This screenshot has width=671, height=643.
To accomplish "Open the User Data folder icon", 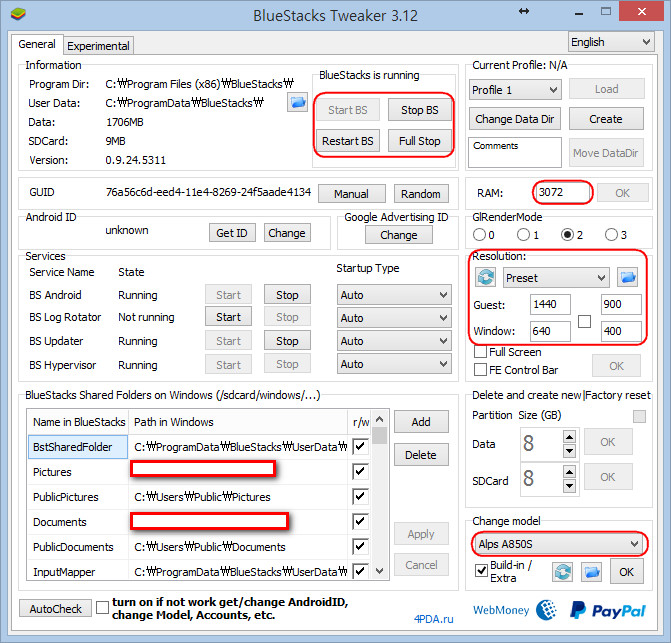I will tap(297, 102).
